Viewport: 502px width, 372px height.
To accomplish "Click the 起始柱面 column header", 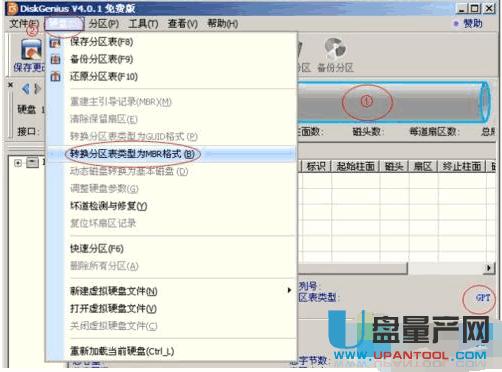I will pos(355,166).
